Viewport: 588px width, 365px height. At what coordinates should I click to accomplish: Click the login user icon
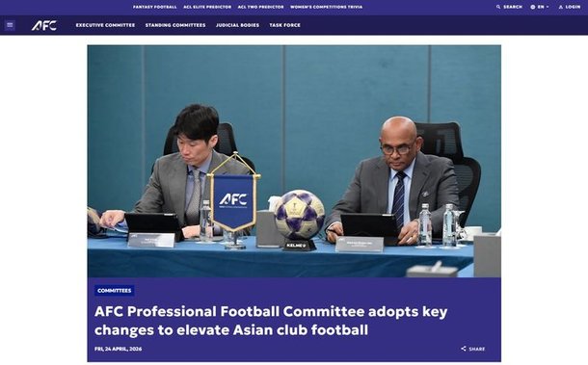pos(561,7)
